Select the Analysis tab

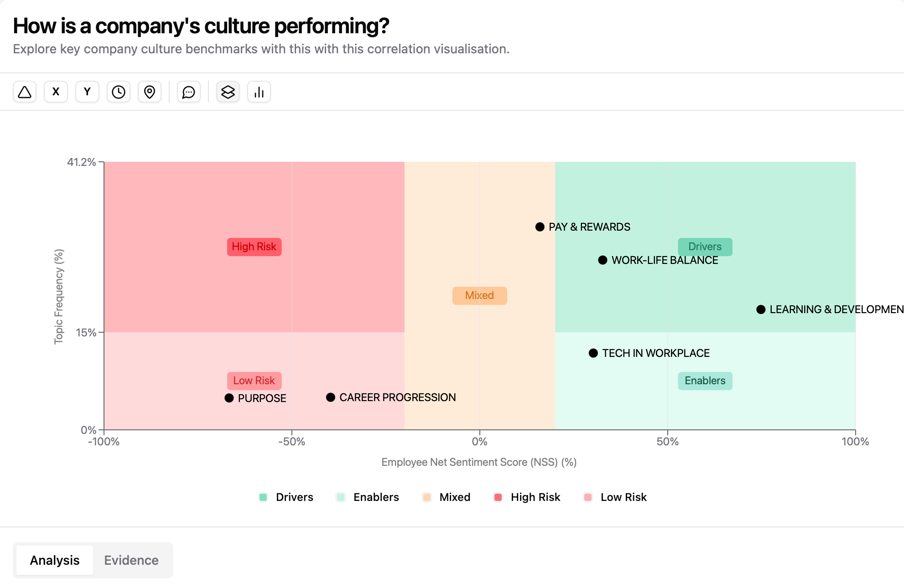(x=55, y=560)
